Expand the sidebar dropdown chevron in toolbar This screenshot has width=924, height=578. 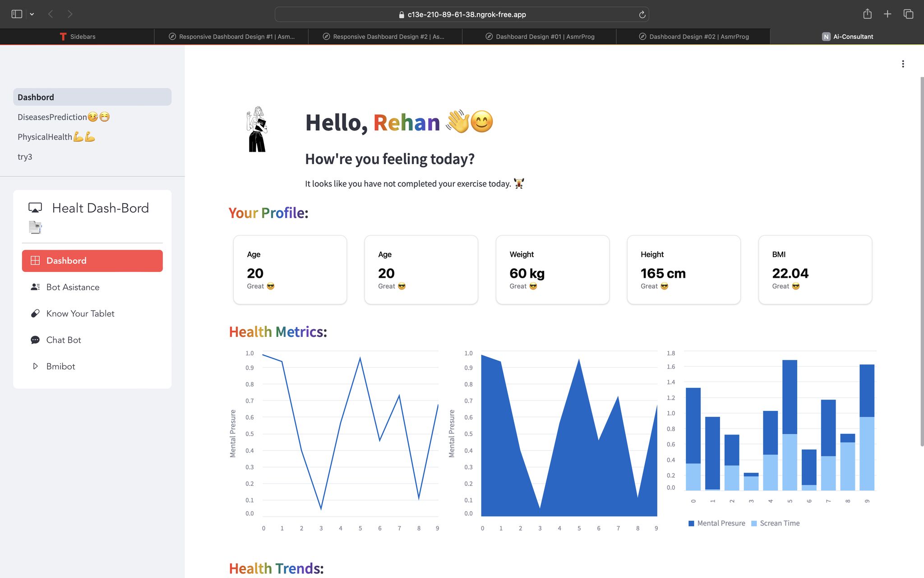pyautogui.click(x=32, y=14)
